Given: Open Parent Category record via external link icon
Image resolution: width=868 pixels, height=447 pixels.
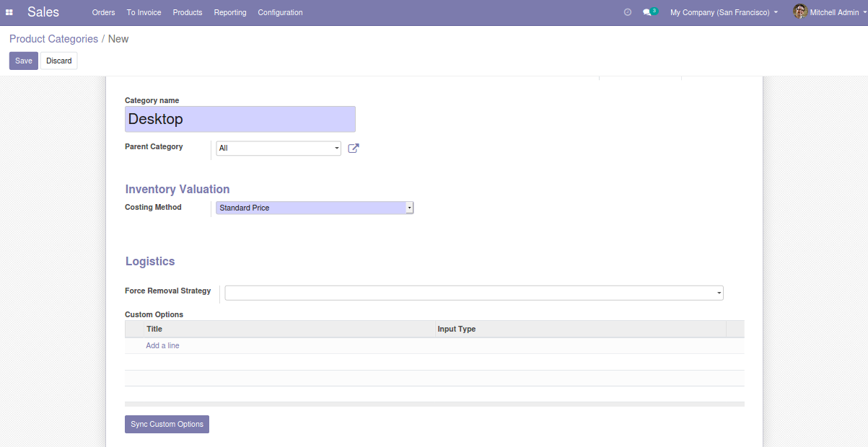Looking at the screenshot, I should point(353,147).
